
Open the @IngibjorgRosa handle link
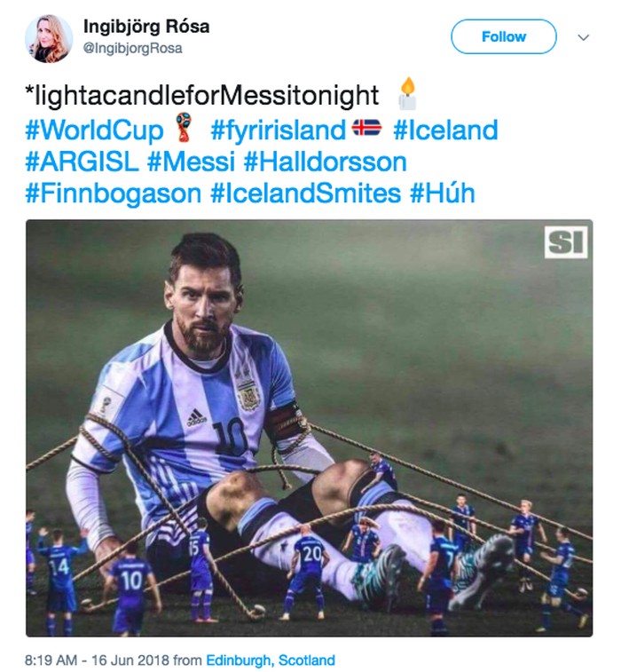[x=132, y=48]
